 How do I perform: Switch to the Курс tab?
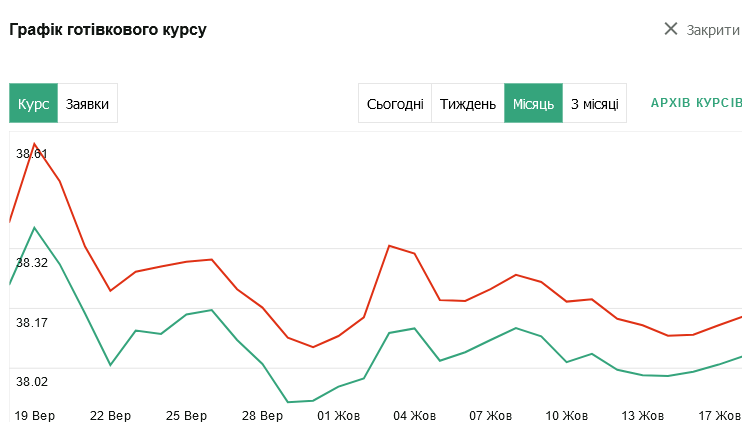click(x=34, y=103)
